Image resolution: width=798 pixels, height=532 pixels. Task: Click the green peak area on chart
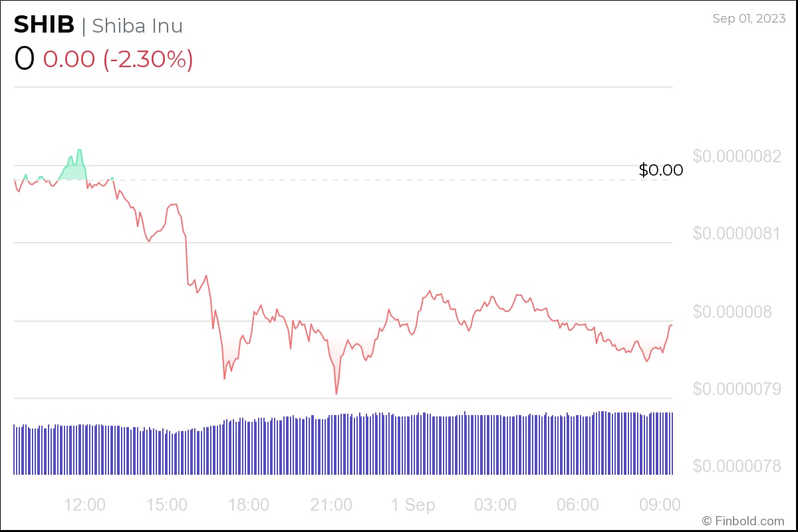tap(76, 170)
